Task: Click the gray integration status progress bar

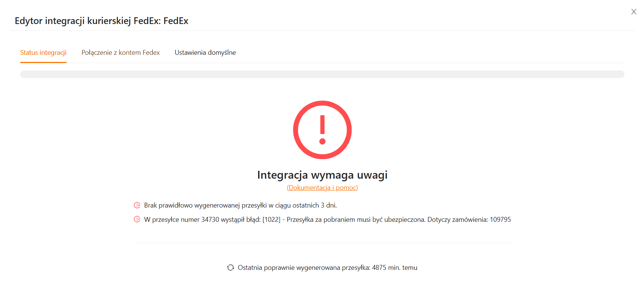Action: click(x=322, y=74)
